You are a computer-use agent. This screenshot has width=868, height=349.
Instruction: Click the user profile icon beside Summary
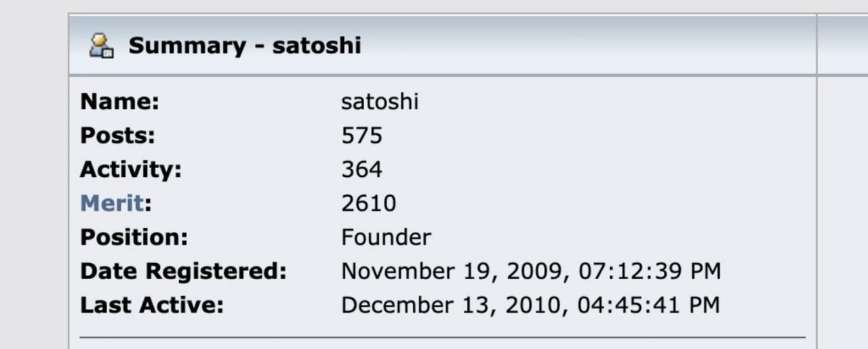click(101, 45)
